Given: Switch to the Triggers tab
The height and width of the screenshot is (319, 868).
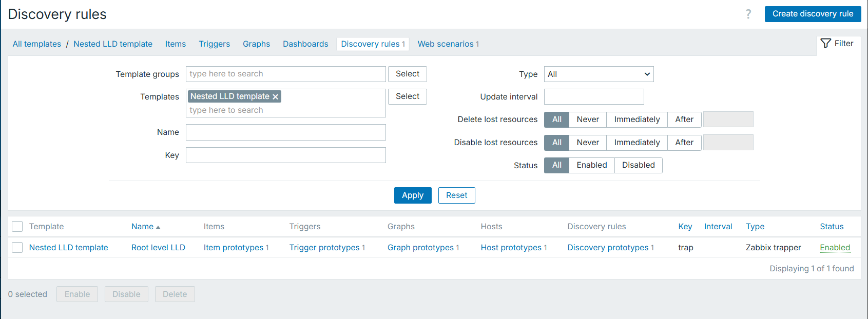Looking at the screenshot, I should point(214,44).
